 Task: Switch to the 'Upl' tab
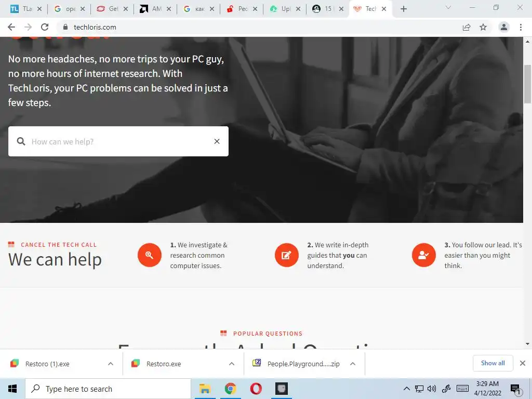point(282,9)
